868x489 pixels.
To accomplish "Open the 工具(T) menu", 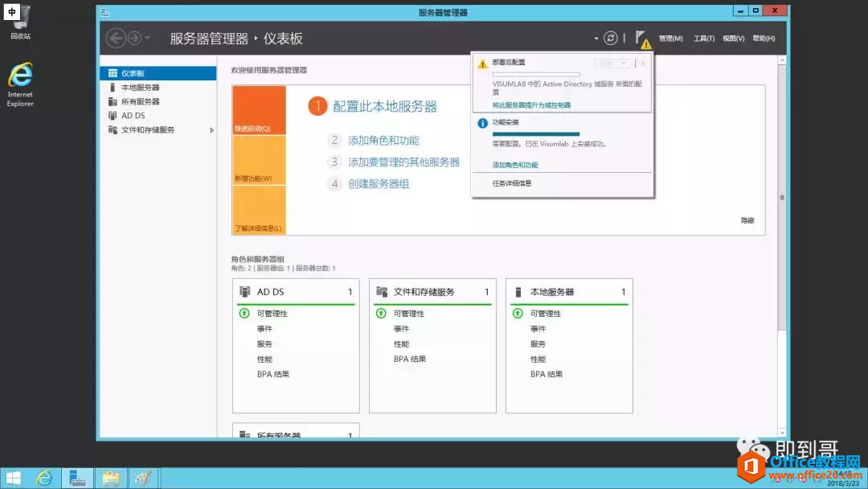I will click(x=703, y=39).
